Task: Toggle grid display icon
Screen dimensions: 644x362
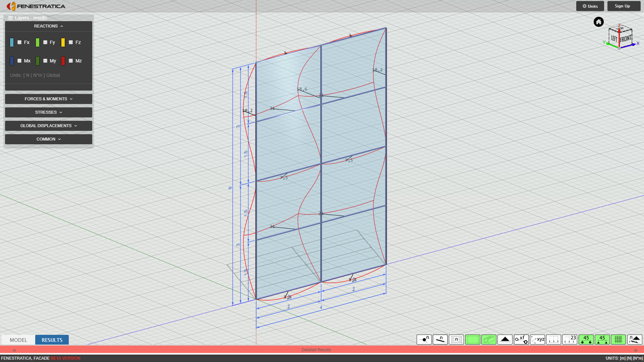Action: tap(618, 340)
